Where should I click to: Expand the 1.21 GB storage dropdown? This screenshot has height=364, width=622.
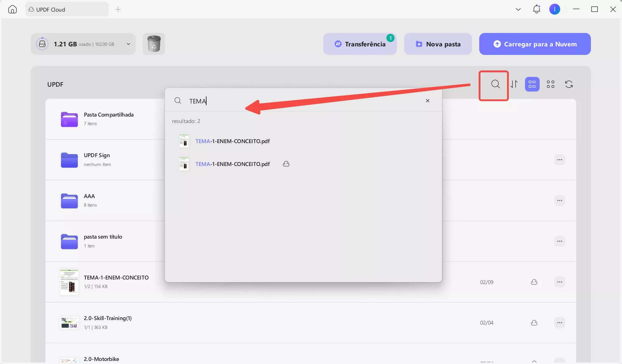[x=128, y=44]
